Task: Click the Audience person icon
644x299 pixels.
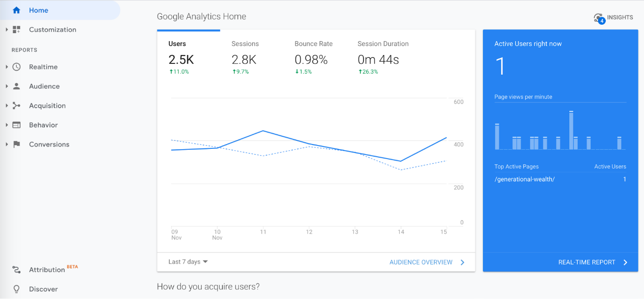Action: point(16,86)
